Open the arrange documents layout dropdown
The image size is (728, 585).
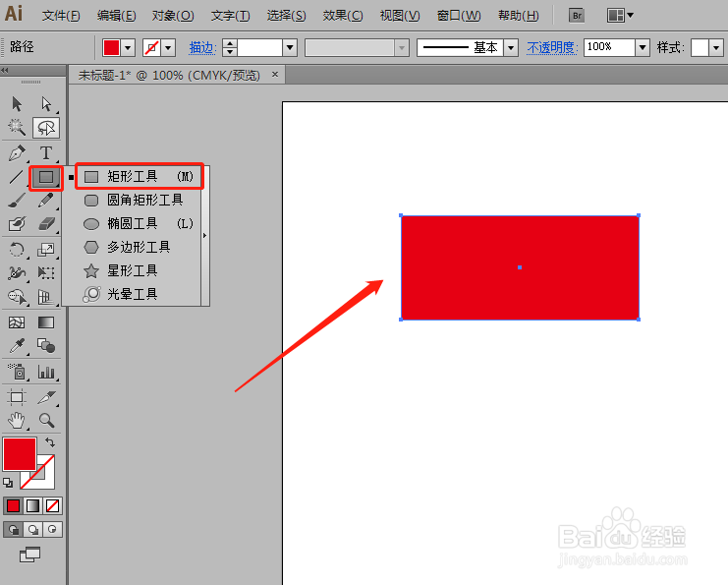pos(620,16)
